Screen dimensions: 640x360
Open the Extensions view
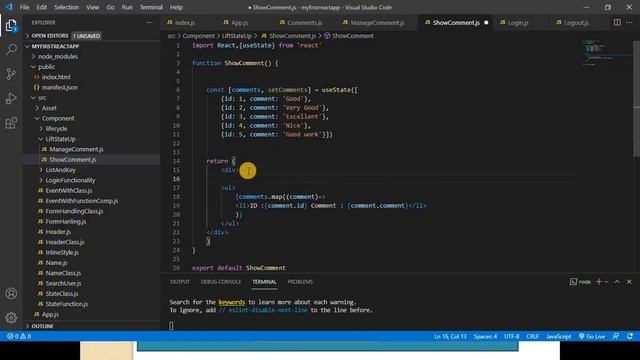[11, 123]
